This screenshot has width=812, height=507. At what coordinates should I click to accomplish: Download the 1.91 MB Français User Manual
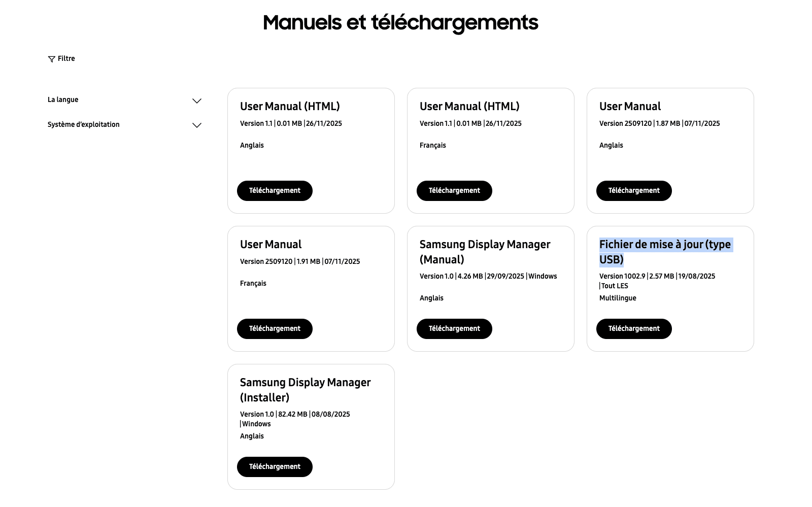(275, 329)
